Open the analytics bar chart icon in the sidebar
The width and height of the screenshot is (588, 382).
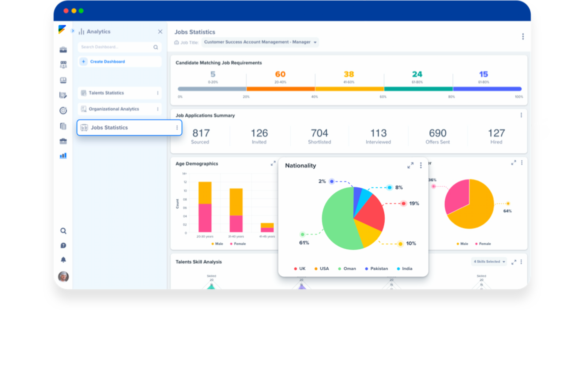point(63,156)
